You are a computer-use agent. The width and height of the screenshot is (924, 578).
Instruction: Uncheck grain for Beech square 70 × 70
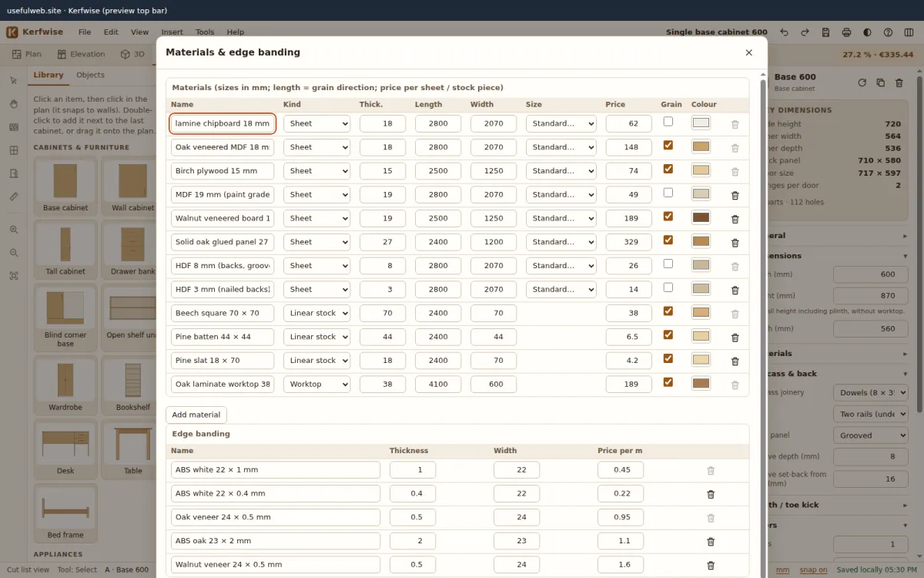(x=668, y=311)
